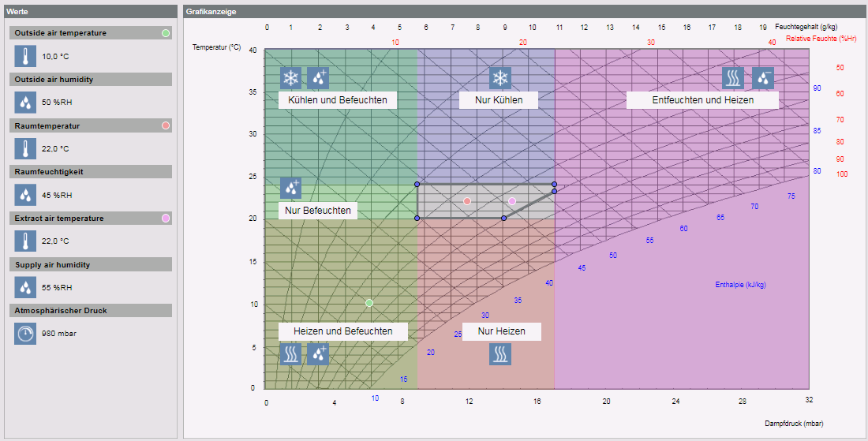Click the bottom-middle handle of the comfort zone
The height and width of the screenshot is (441, 868).
click(503, 218)
